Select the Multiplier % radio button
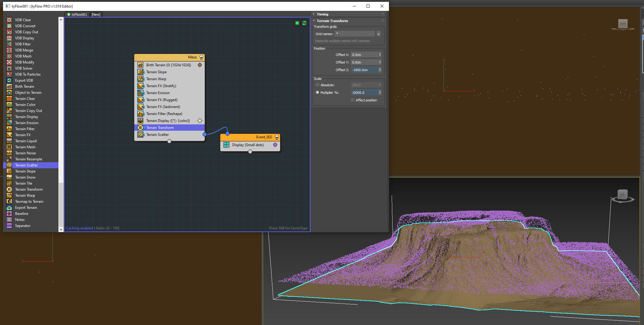This screenshot has height=325, width=644. click(x=317, y=93)
